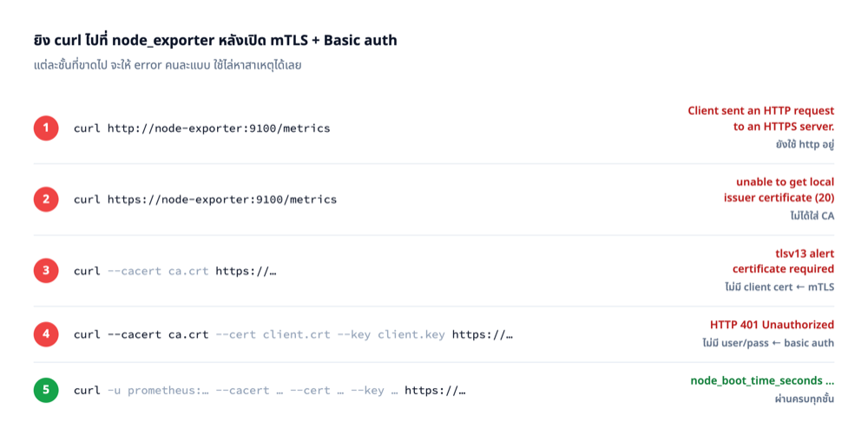Click the "tlsv13 alert certificate required" message
This screenshot has width=868, height=448.
(x=783, y=261)
